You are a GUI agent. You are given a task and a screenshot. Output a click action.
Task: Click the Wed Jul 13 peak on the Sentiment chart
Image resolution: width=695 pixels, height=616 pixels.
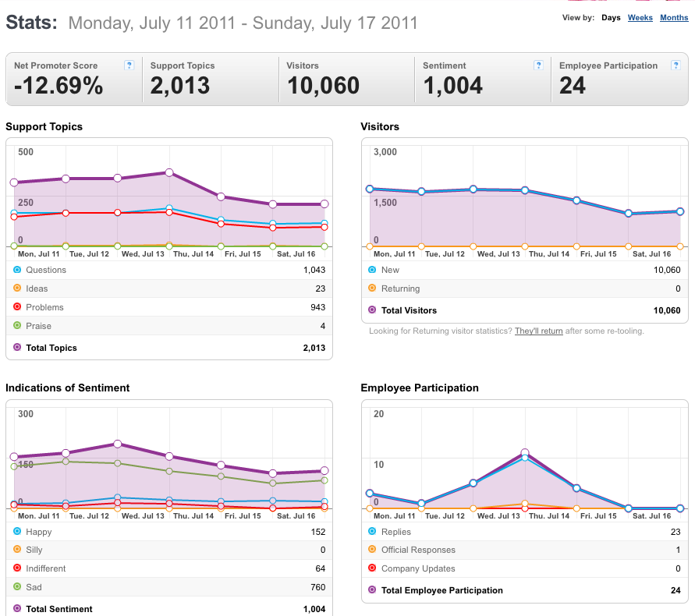coord(118,444)
